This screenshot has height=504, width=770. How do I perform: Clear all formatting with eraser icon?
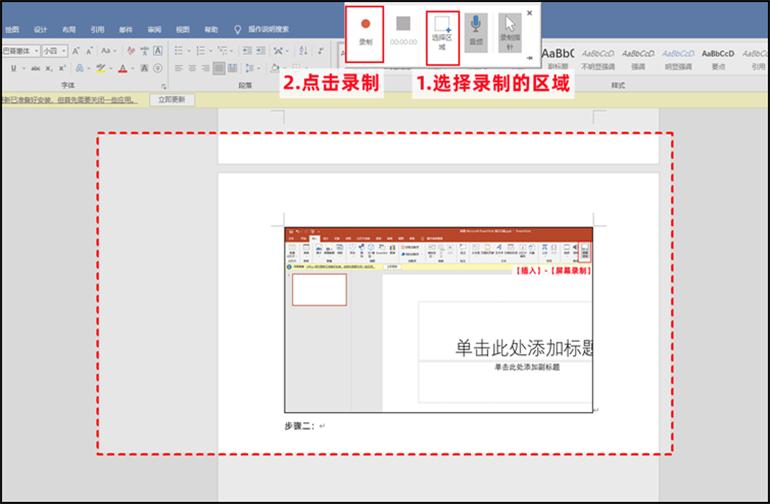(131, 51)
